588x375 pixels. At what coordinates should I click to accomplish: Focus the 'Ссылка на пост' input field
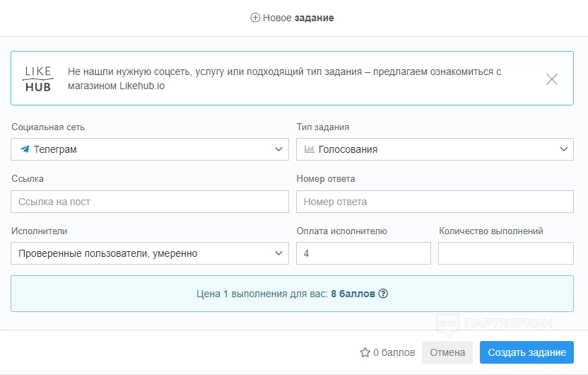[x=150, y=202]
